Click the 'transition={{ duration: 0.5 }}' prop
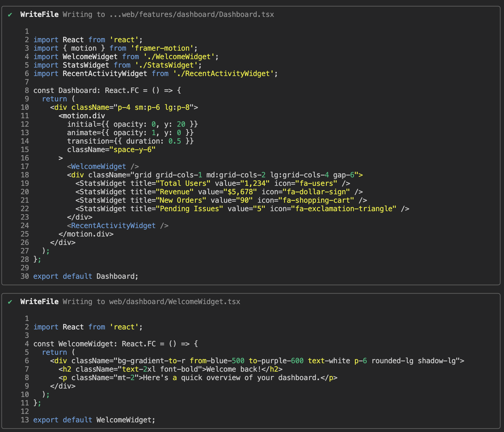 coord(130,141)
